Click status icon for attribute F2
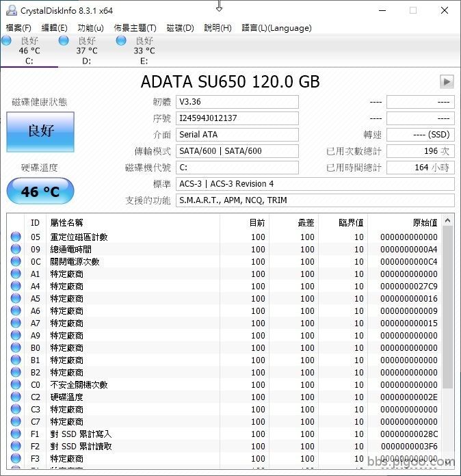461x476 pixels. coord(16,446)
